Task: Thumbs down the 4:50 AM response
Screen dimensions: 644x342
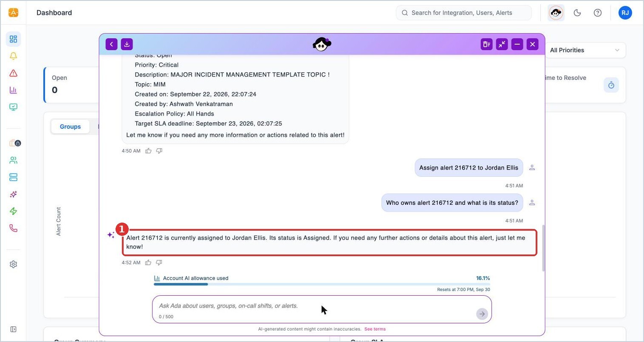Action: pos(159,151)
